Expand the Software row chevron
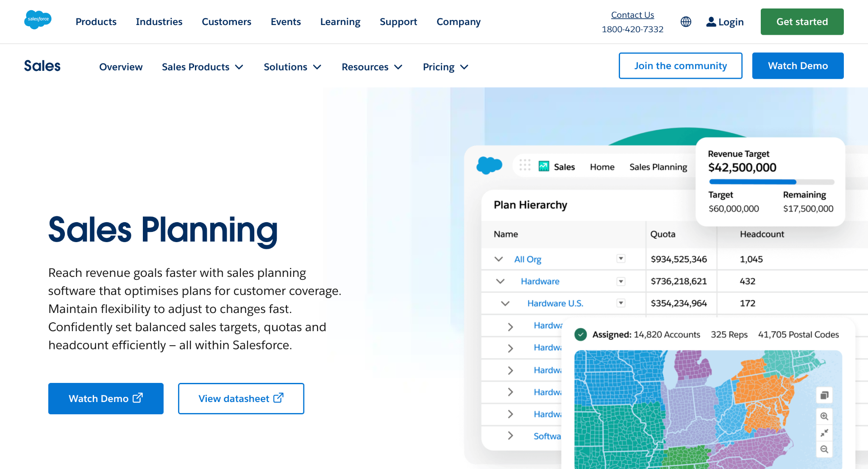 click(510, 435)
